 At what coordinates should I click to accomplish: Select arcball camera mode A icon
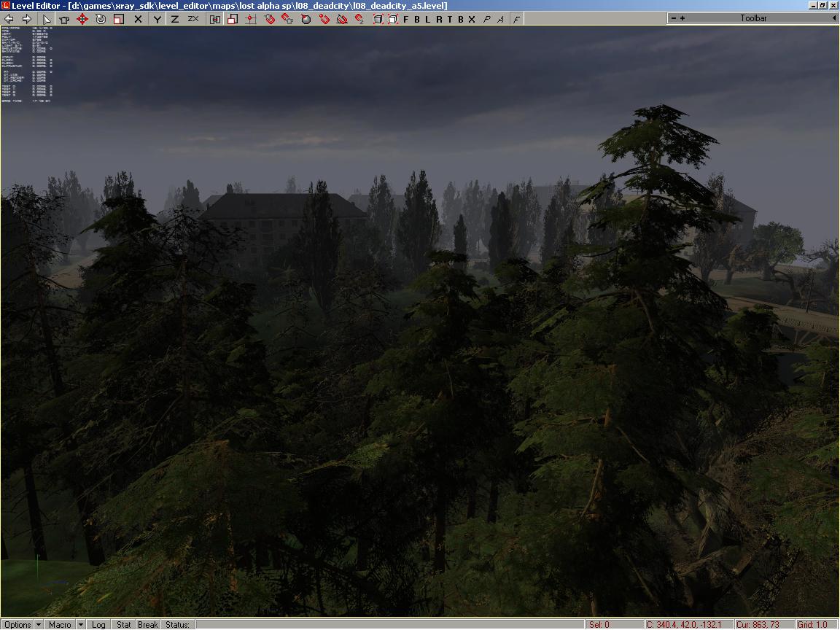point(501,19)
